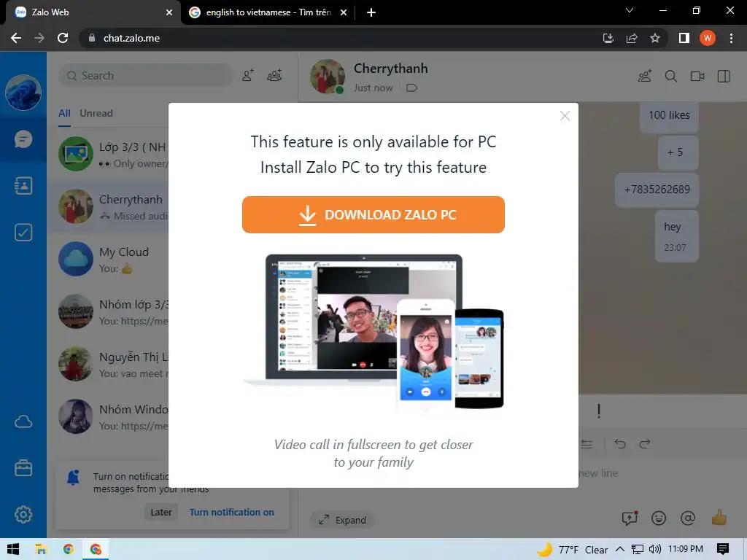The height and width of the screenshot is (560, 747).
Task: Click the Later notification button
Action: point(161,513)
